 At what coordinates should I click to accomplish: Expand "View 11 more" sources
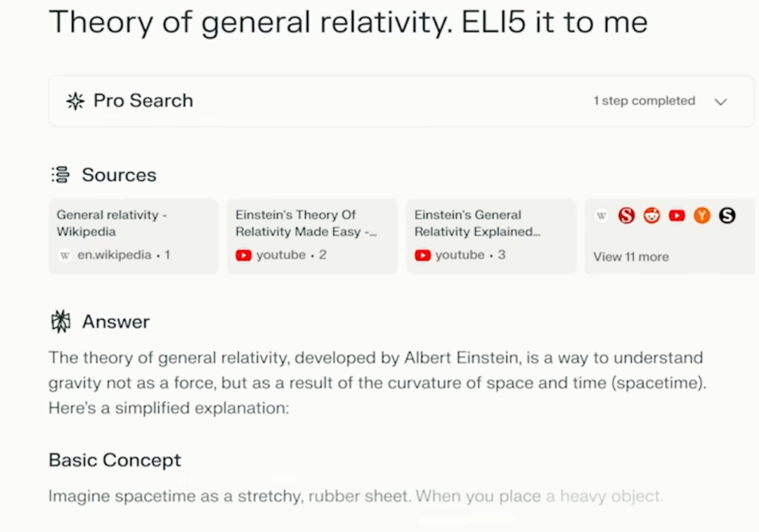[631, 257]
